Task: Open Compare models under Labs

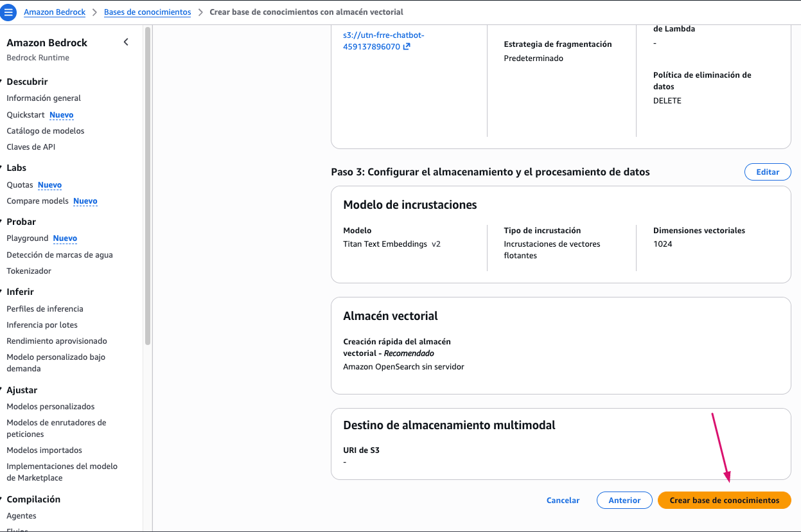Action: (x=37, y=201)
